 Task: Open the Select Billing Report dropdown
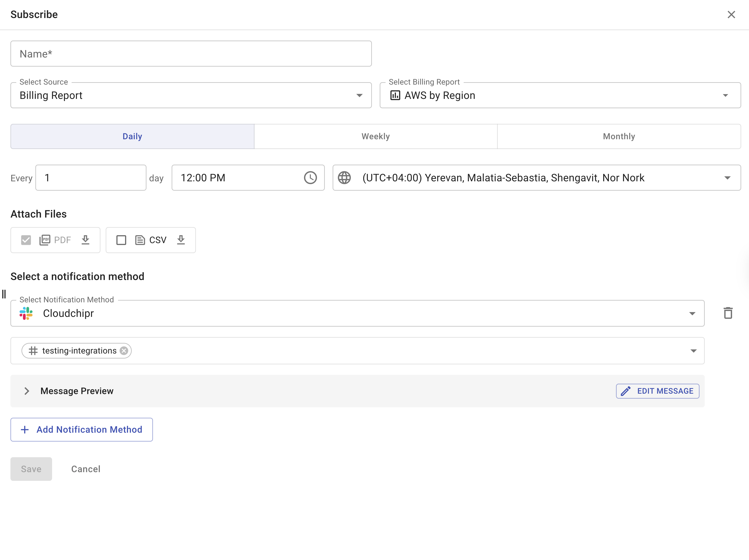[x=560, y=95]
